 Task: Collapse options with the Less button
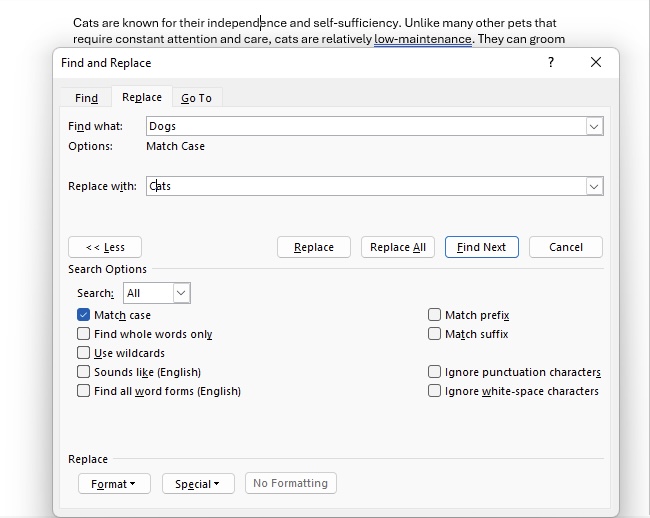(x=105, y=247)
